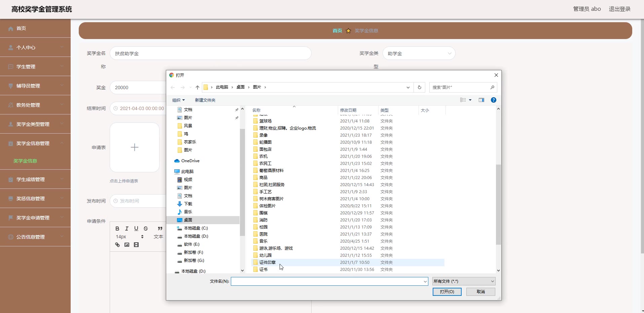This screenshot has width=644, height=313.
Task: Toggle underline in the 申请条件 editor
Action: (x=136, y=229)
